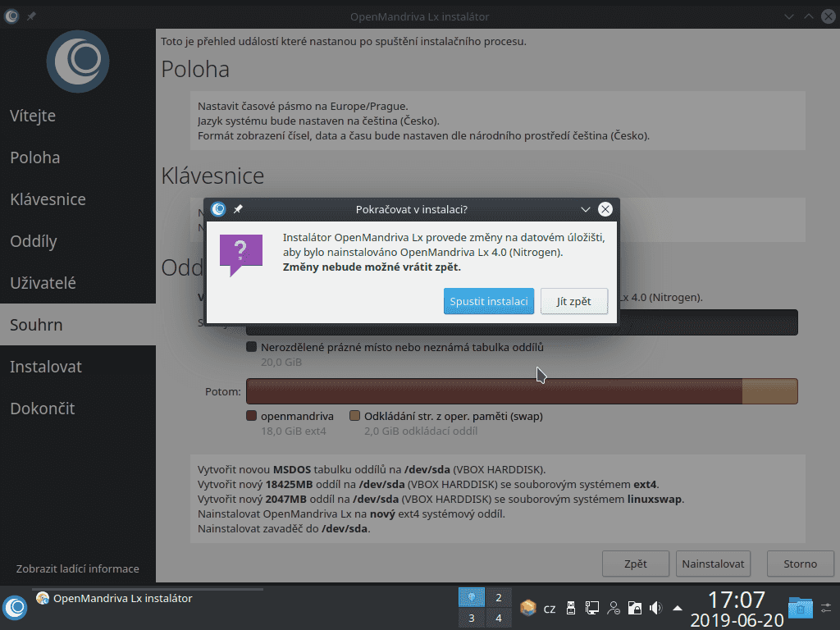Open the OpenMandriva application launcher

(15, 608)
